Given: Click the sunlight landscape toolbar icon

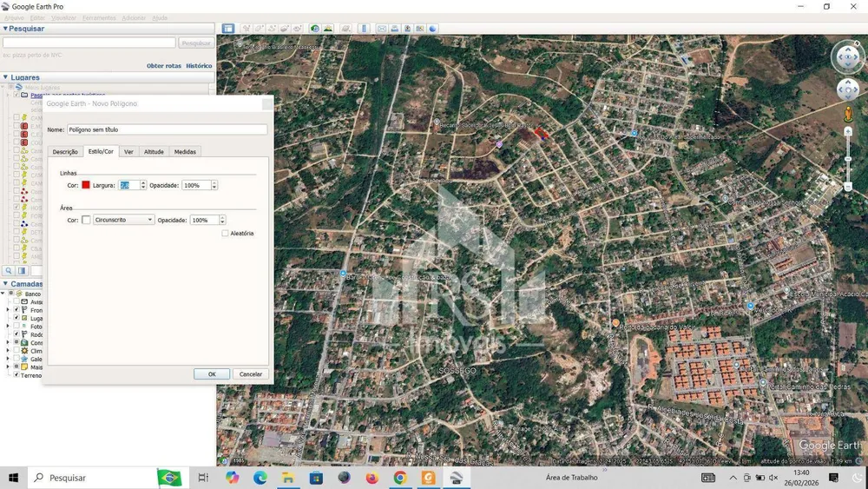Looking at the screenshot, I should point(328,29).
